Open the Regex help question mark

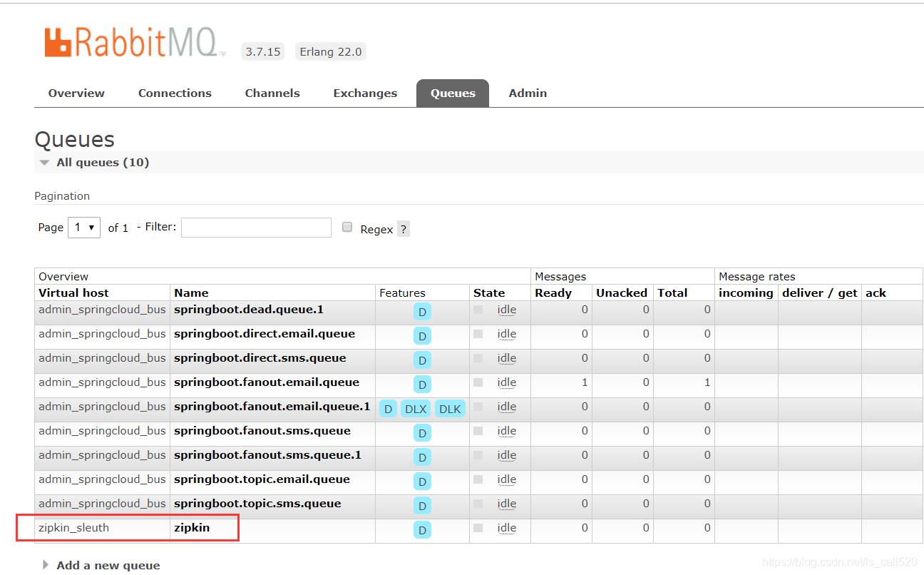(403, 229)
